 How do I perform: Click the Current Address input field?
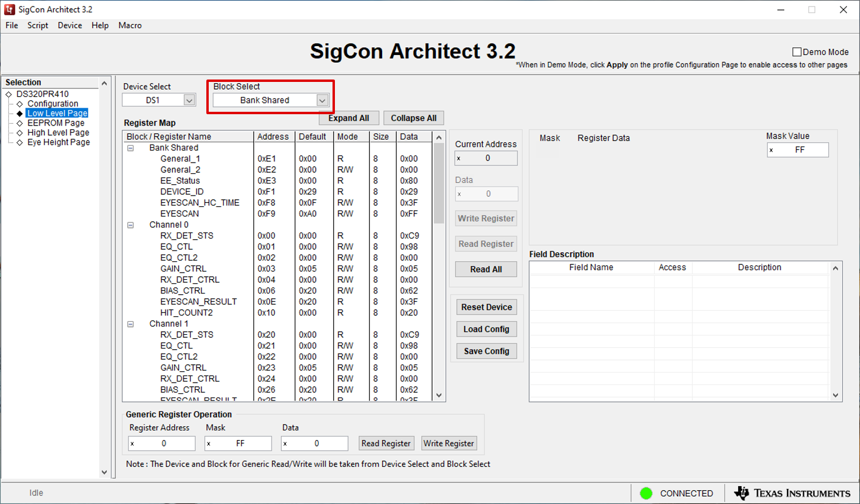click(486, 158)
